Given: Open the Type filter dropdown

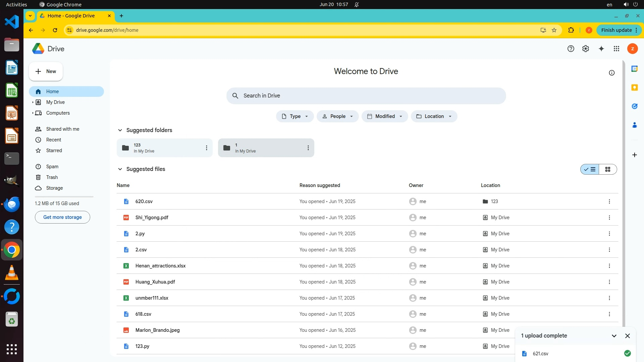Looking at the screenshot, I should (295, 116).
